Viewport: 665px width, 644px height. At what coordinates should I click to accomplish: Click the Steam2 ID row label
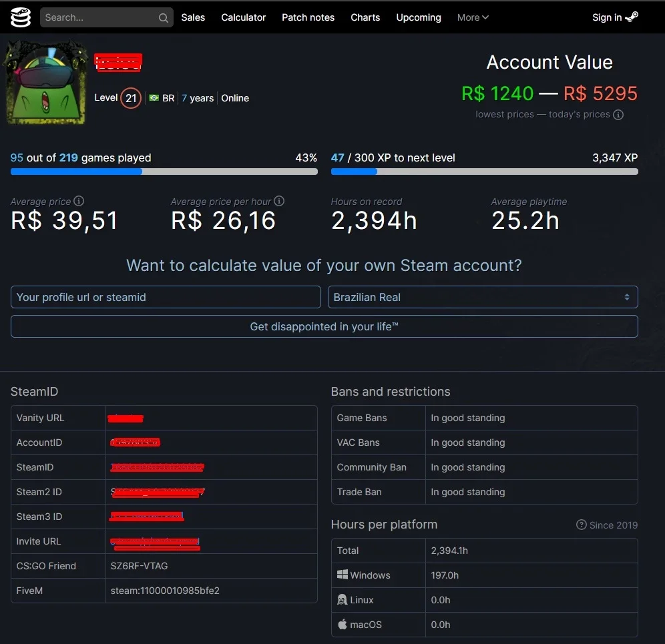pos(39,492)
